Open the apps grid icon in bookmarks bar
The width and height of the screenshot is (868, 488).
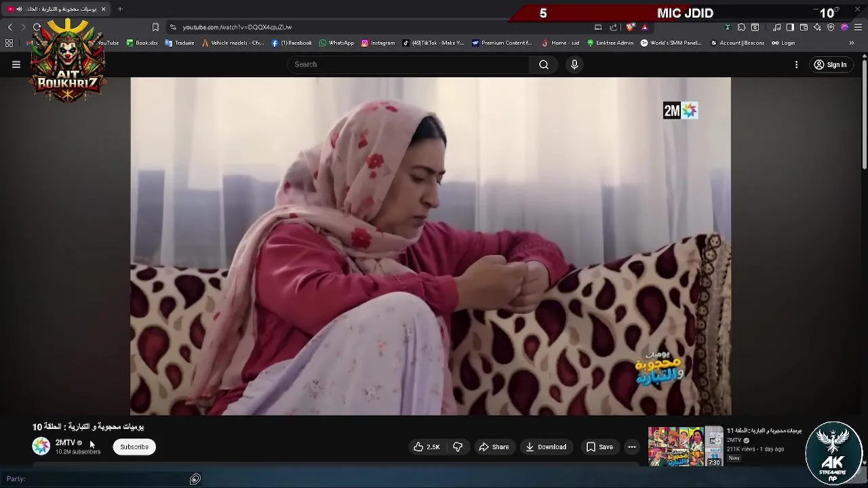point(9,43)
